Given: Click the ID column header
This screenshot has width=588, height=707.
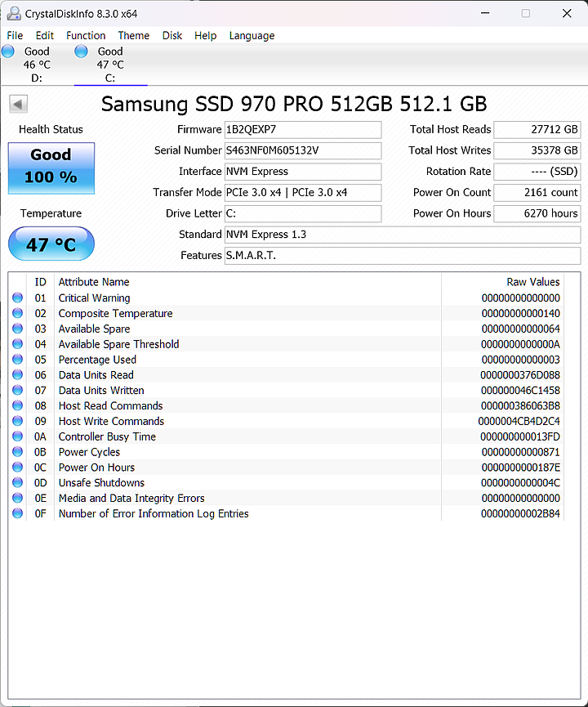Looking at the screenshot, I should click(41, 282).
